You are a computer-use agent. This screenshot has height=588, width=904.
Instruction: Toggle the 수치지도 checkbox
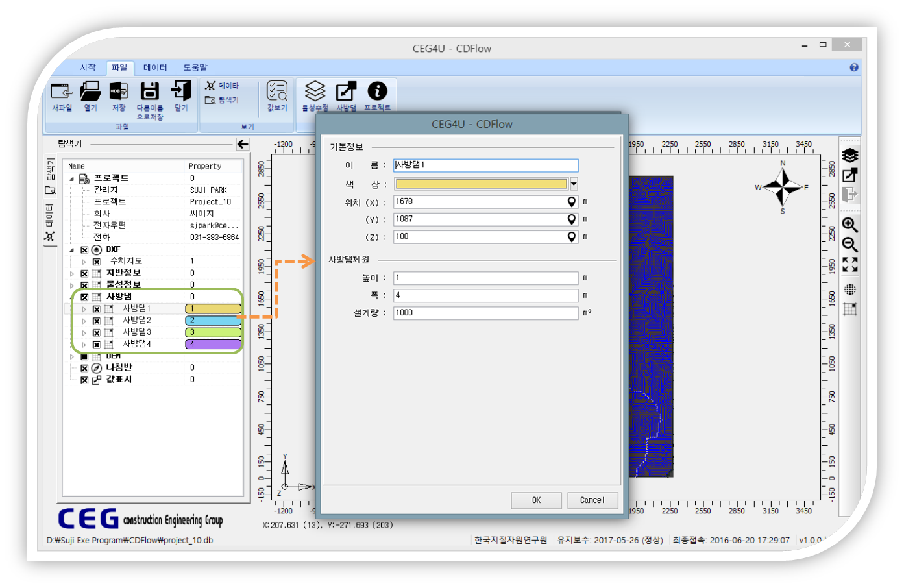(97, 262)
